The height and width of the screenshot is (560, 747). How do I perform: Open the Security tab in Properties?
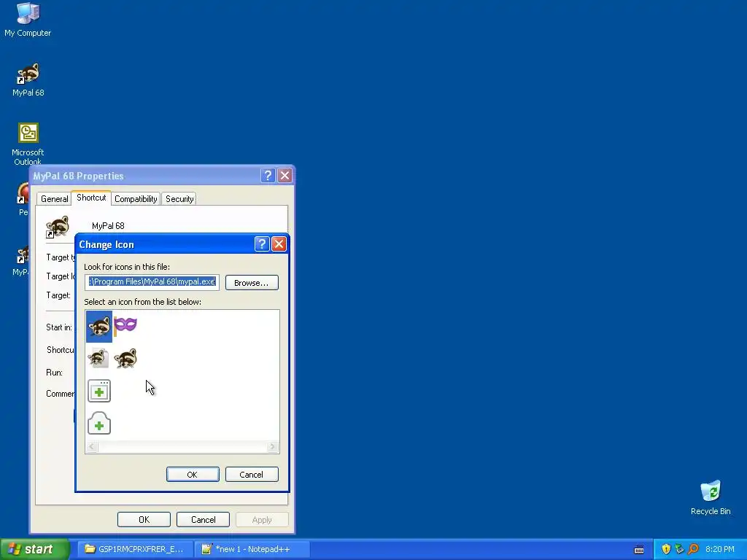pos(179,198)
